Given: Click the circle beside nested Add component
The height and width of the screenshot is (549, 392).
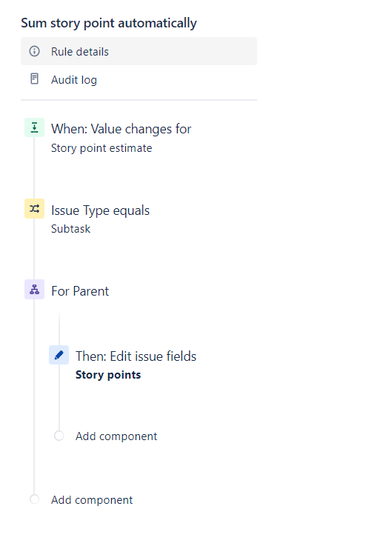Looking at the screenshot, I should (x=59, y=436).
